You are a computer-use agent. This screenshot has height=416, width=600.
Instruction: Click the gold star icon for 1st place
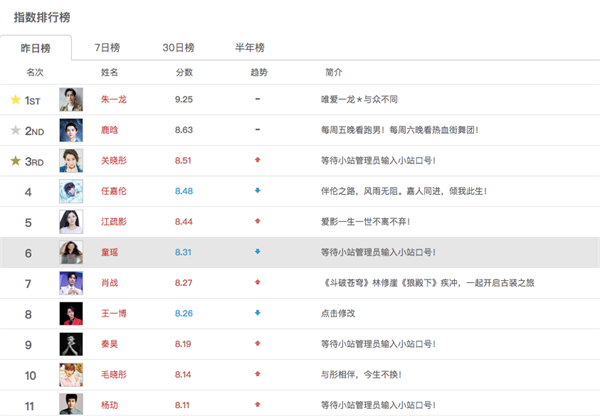click(15, 100)
